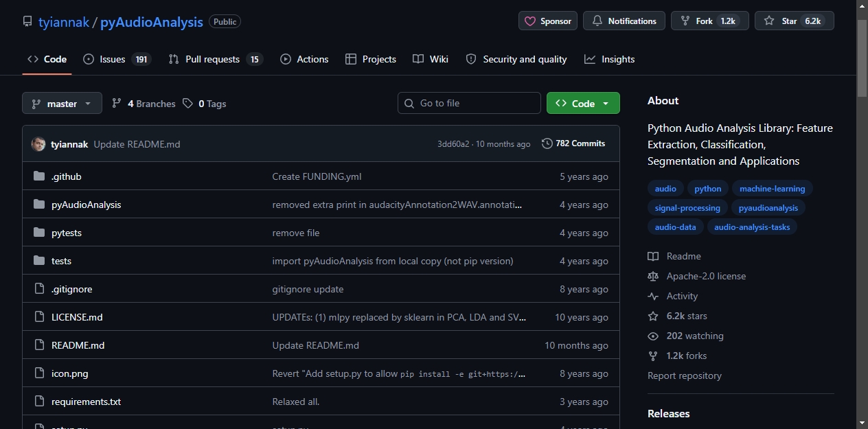Open the Projects tab

point(371,59)
